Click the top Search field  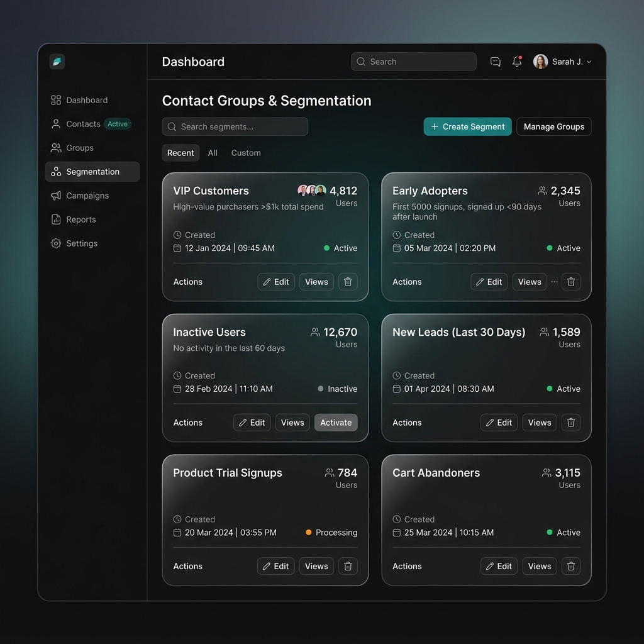coord(414,62)
